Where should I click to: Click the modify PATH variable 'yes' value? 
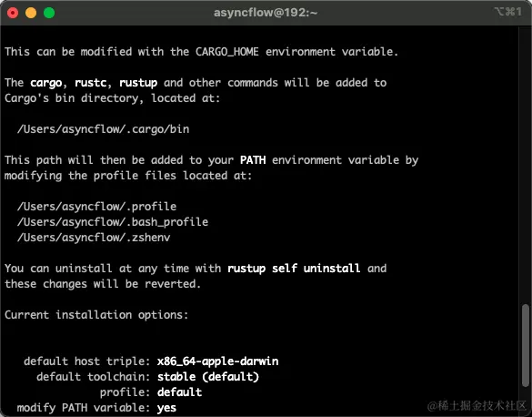(x=166, y=408)
